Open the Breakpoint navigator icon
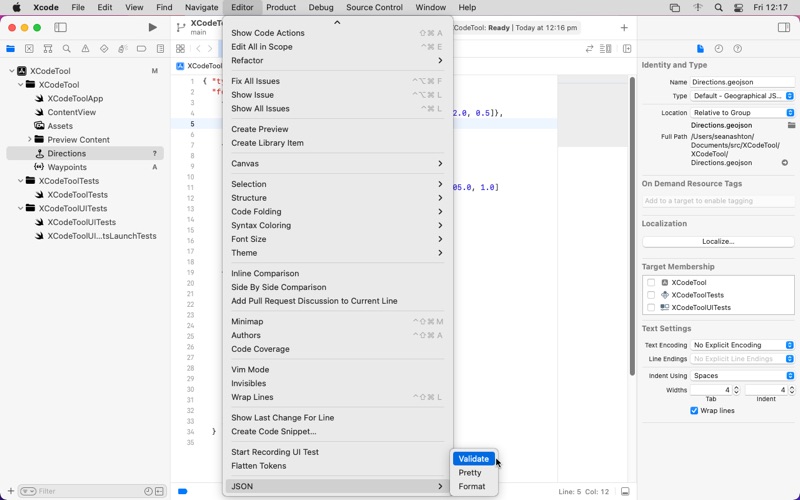Image resolution: width=800 pixels, height=500 pixels. [x=141, y=48]
